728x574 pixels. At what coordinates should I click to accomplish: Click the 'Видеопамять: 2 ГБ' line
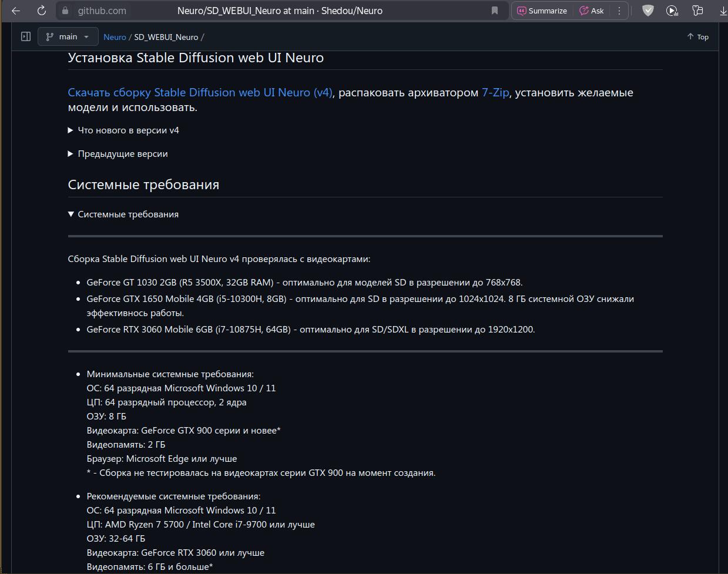(x=126, y=445)
